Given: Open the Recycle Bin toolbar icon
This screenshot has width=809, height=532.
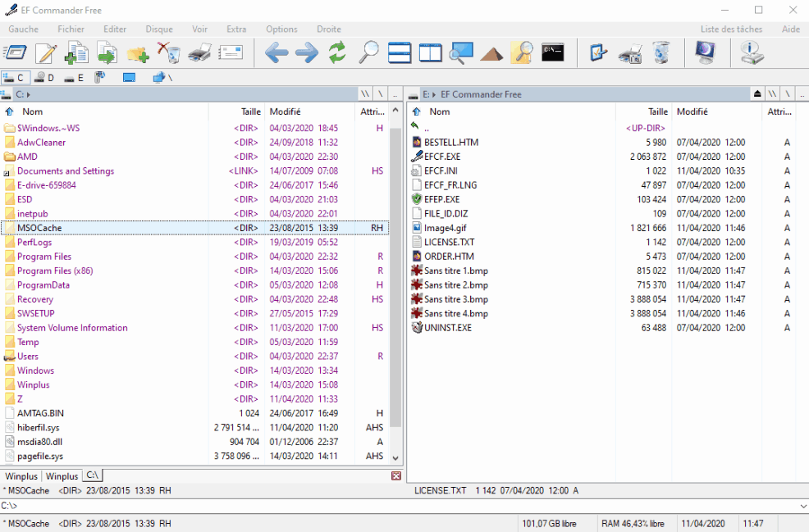Looking at the screenshot, I should click(660, 52).
